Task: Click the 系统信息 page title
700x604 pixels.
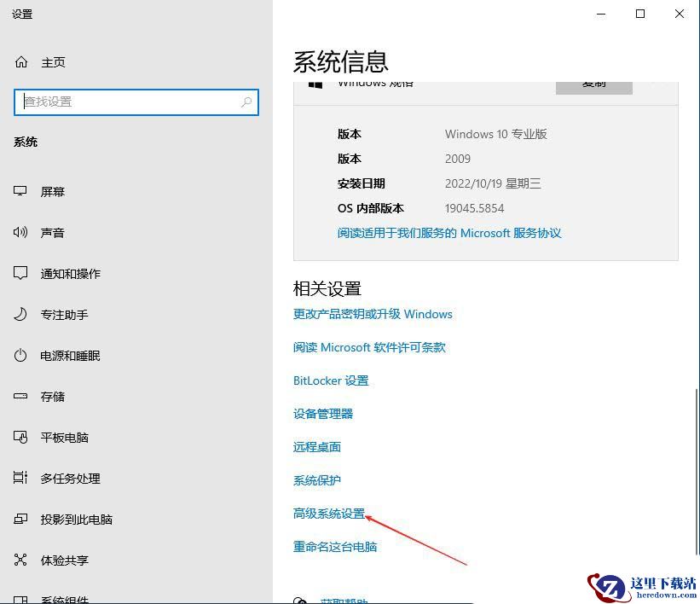Action: 341,61
